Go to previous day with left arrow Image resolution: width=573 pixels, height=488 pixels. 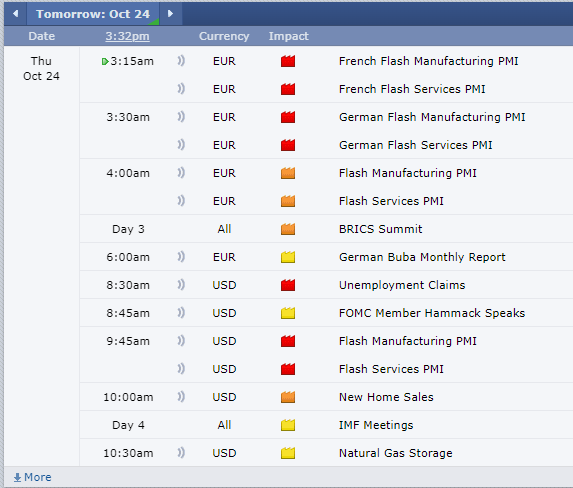pyautogui.click(x=15, y=14)
